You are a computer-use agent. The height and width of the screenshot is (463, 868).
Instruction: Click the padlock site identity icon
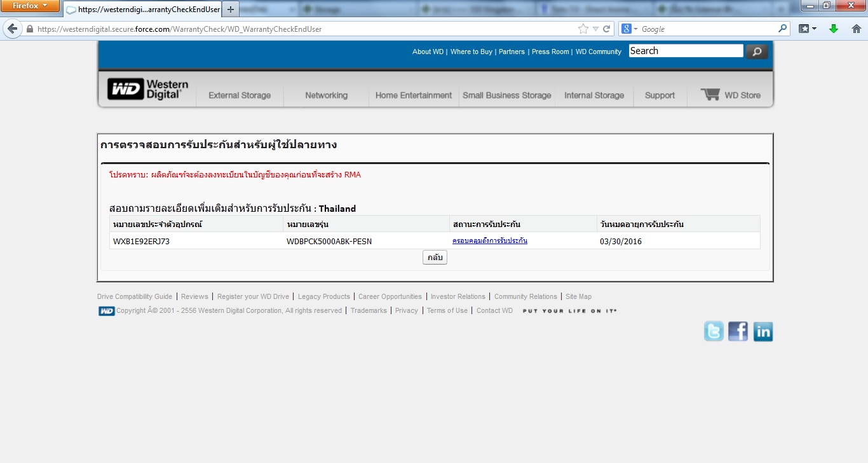(x=29, y=29)
